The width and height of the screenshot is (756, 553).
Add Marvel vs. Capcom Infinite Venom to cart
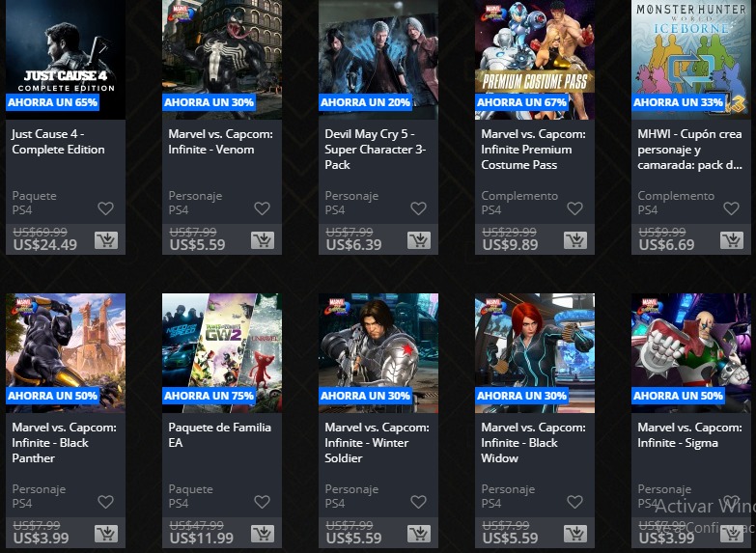[263, 240]
